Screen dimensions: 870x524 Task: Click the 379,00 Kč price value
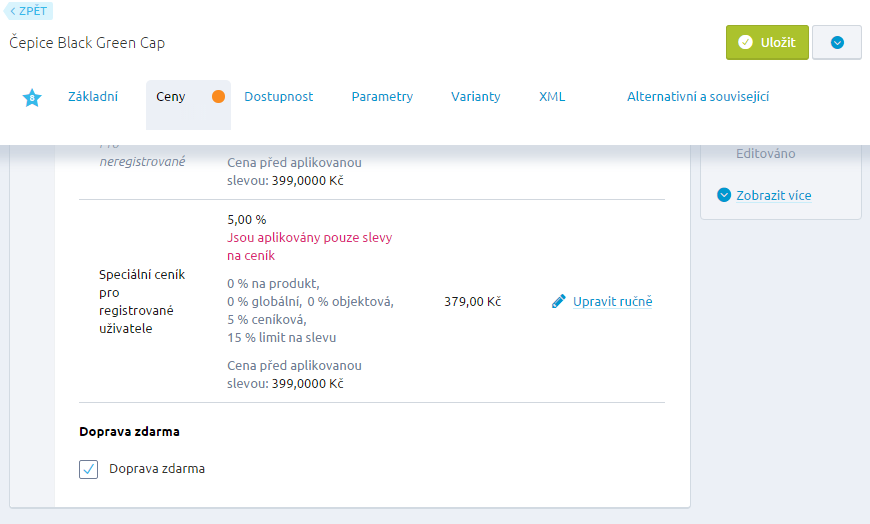tap(473, 301)
